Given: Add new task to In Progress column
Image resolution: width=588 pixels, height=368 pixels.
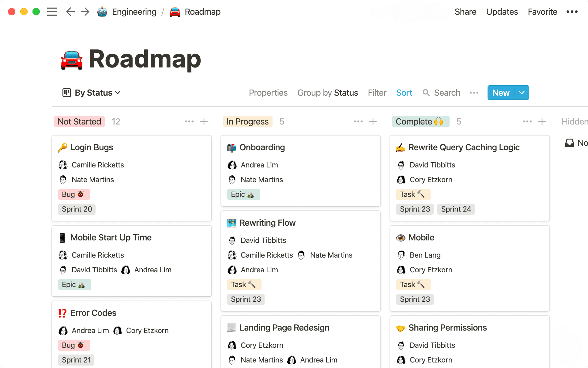Looking at the screenshot, I should [x=373, y=122].
